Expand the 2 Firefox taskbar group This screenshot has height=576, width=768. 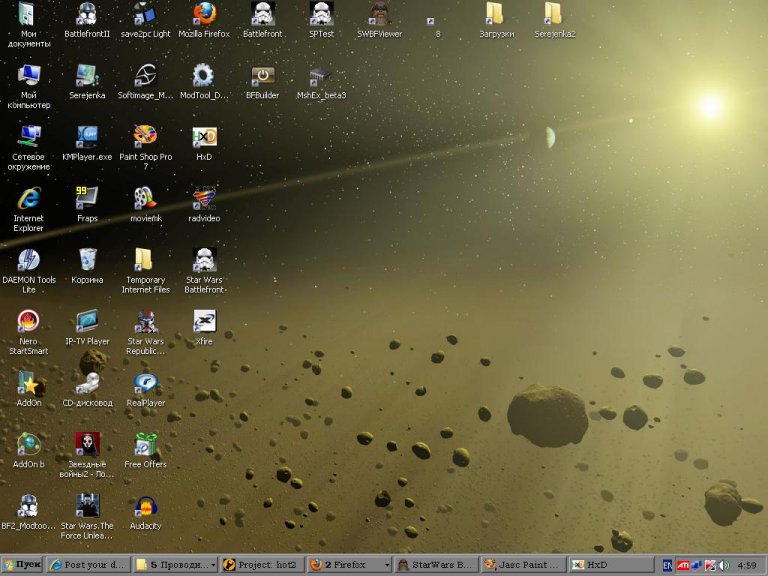pyautogui.click(x=349, y=565)
